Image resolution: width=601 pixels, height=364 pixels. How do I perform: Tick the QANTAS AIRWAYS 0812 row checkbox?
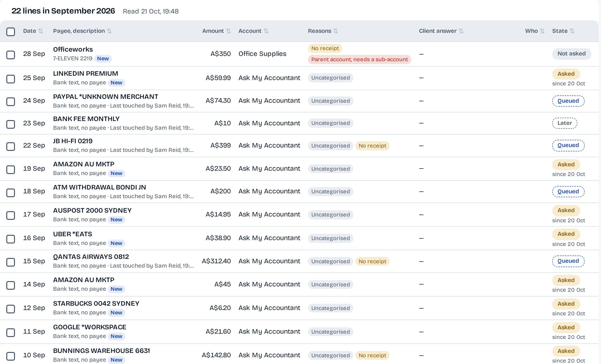[x=11, y=262]
